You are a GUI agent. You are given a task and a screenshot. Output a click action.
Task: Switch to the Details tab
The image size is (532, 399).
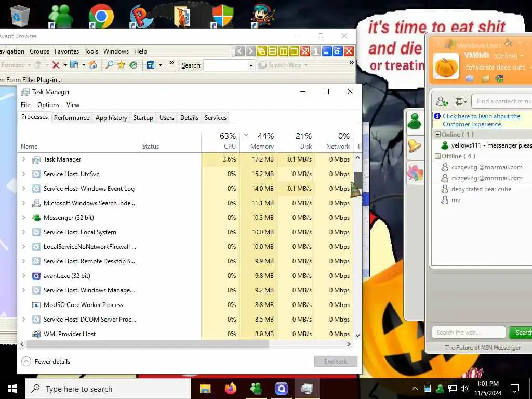coord(189,118)
